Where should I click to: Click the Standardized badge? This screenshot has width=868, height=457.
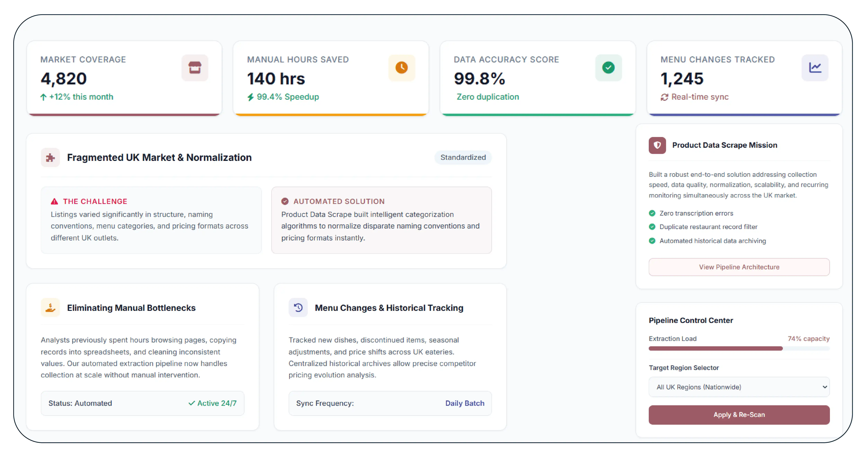(463, 157)
